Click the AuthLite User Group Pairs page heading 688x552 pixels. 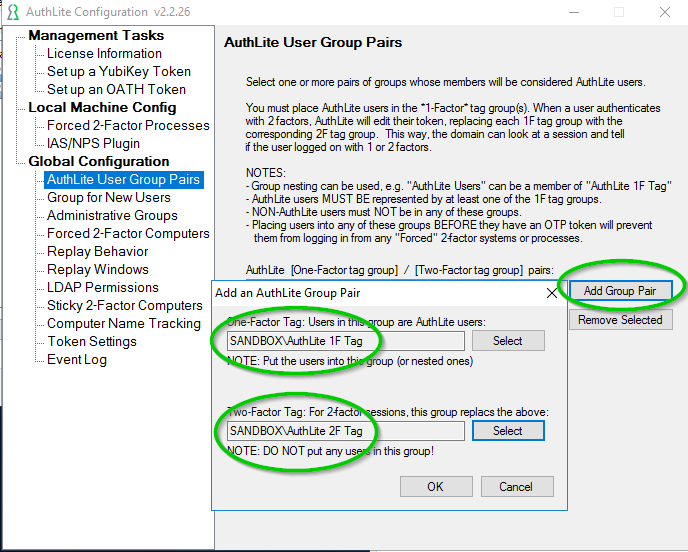[x=313, y=43]
